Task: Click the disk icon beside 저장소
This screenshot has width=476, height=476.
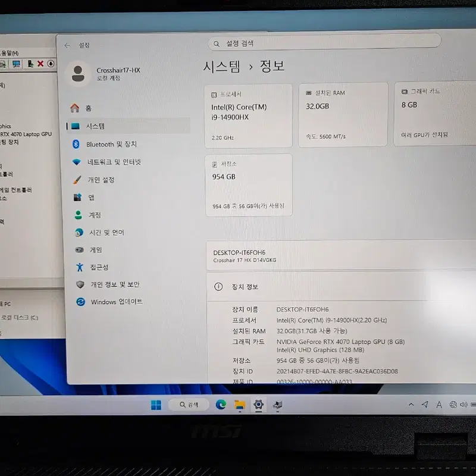Action: (215, 165)
